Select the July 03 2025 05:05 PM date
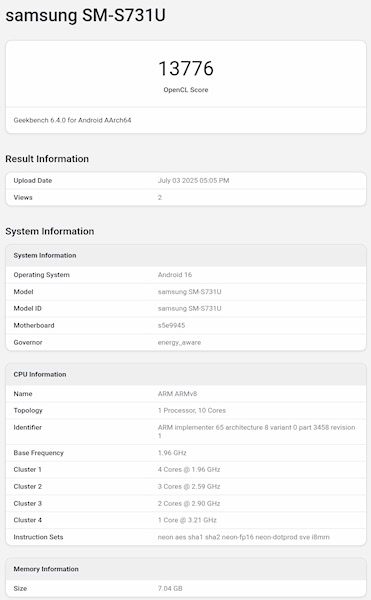The height and width of the screenshot is (600, 371). click(194, 181)
